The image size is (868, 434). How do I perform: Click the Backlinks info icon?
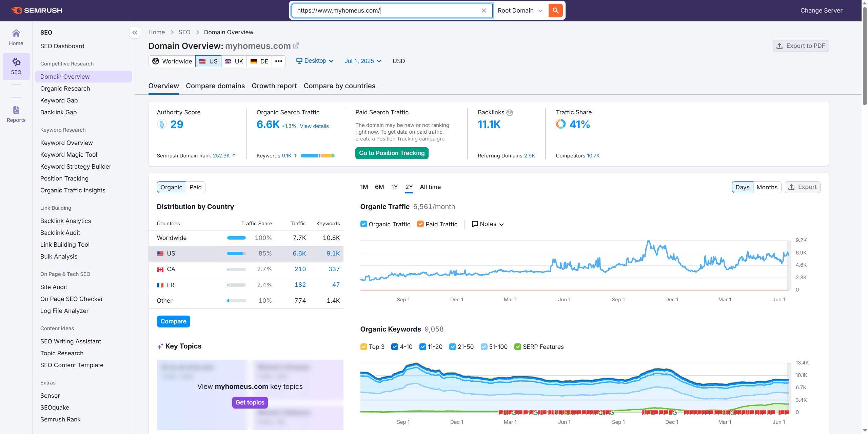510,113
